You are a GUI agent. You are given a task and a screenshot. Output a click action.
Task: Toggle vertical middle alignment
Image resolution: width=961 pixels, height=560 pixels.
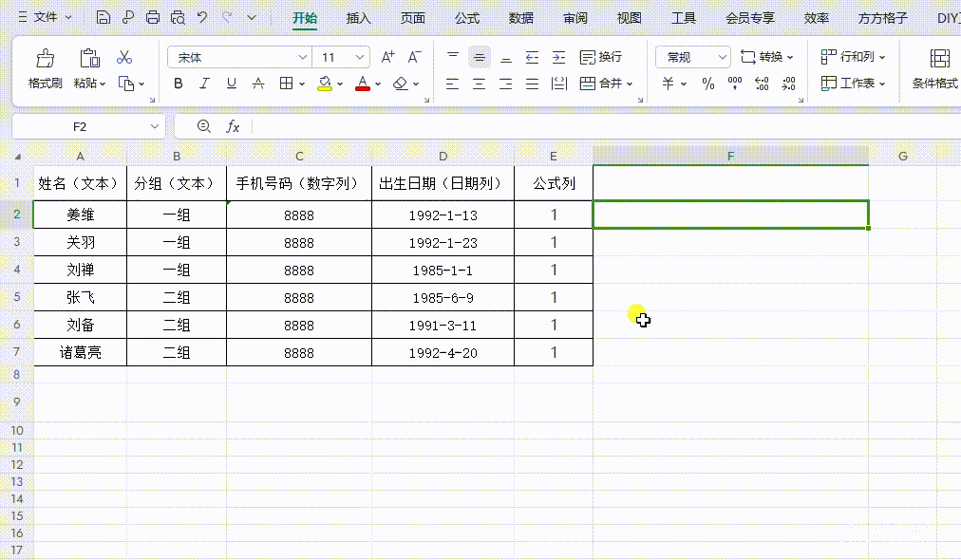click(480, 57)
